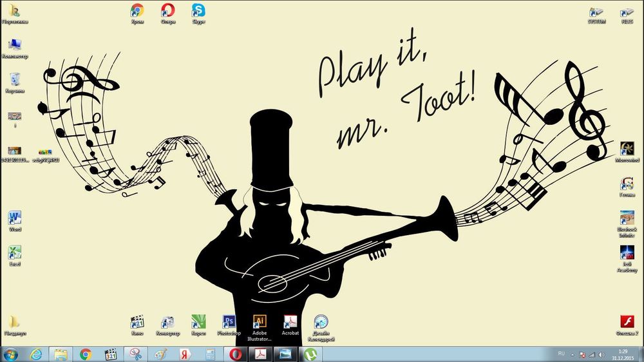The width and height of the screenshot is (644, 362).
Task: Select the Word desktop shortcut
Action: [15, 218]
